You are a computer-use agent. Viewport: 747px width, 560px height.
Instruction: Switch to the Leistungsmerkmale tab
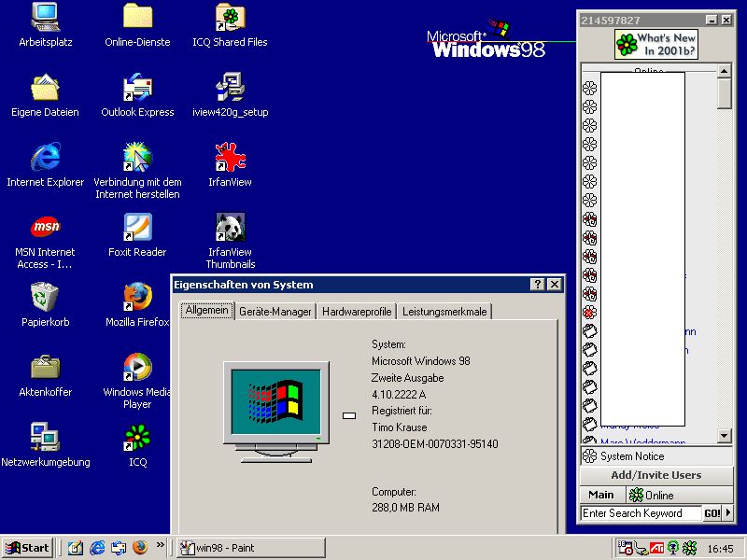point(444,312)
